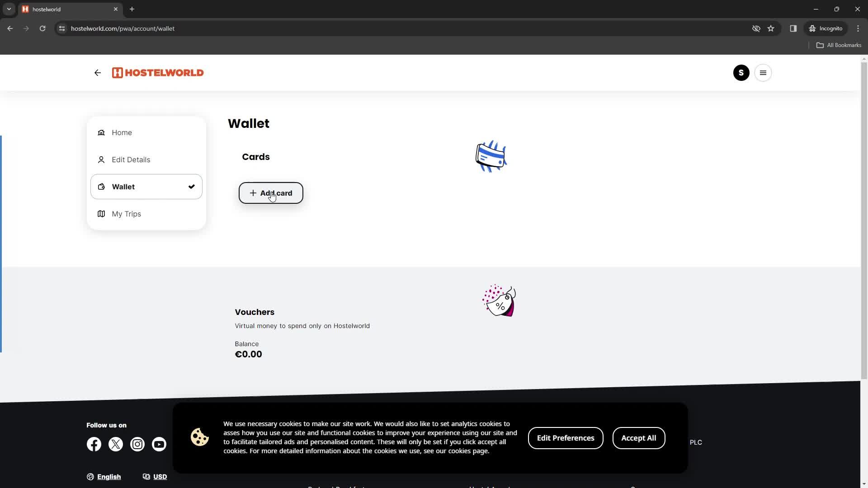The height and width of the screenshot is (488, 868).
Task: Expand the Wallet section checkmark toggle
Action: coord(192,187)
